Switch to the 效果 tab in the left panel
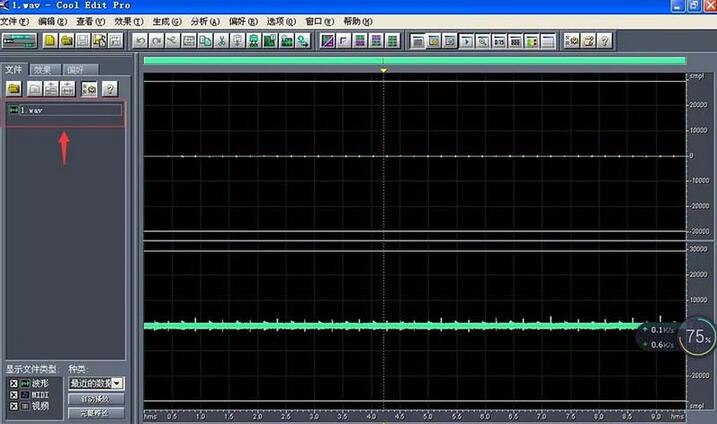 [x=43, y=70]
